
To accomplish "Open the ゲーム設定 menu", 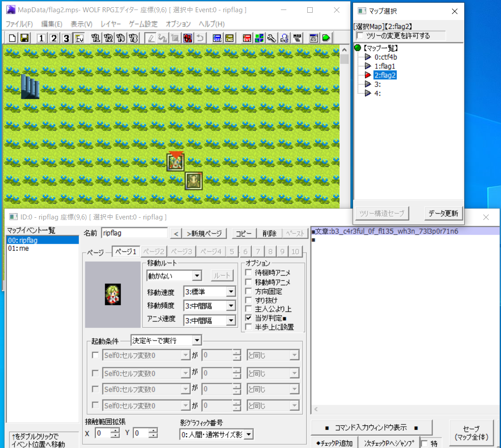I will coord(143,24).
